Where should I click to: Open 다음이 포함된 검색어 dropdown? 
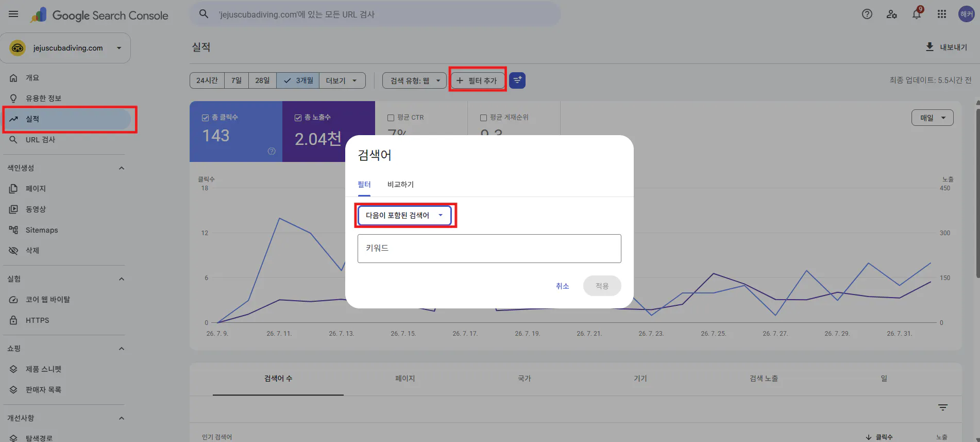pyautogui.click(x=404, y=216)
